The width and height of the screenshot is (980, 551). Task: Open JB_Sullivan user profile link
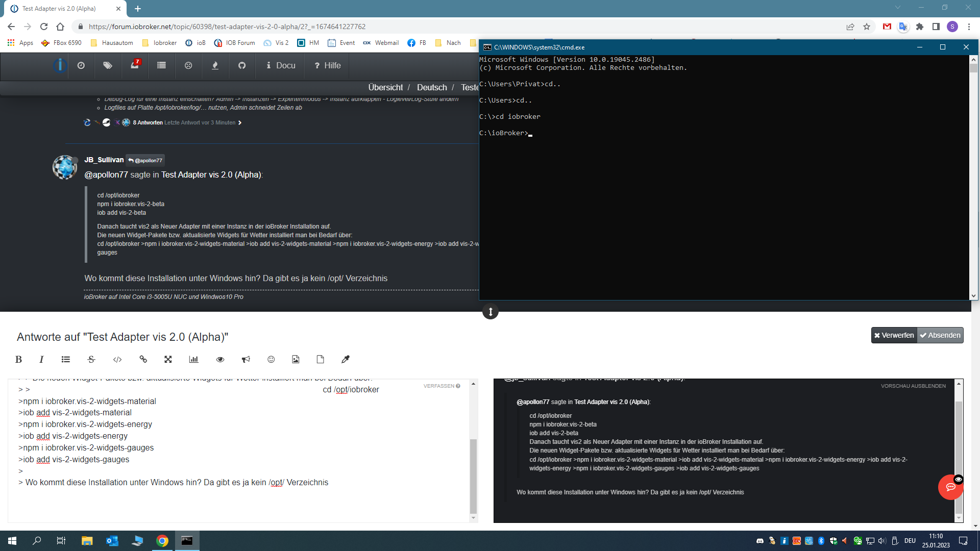[104, 160]
